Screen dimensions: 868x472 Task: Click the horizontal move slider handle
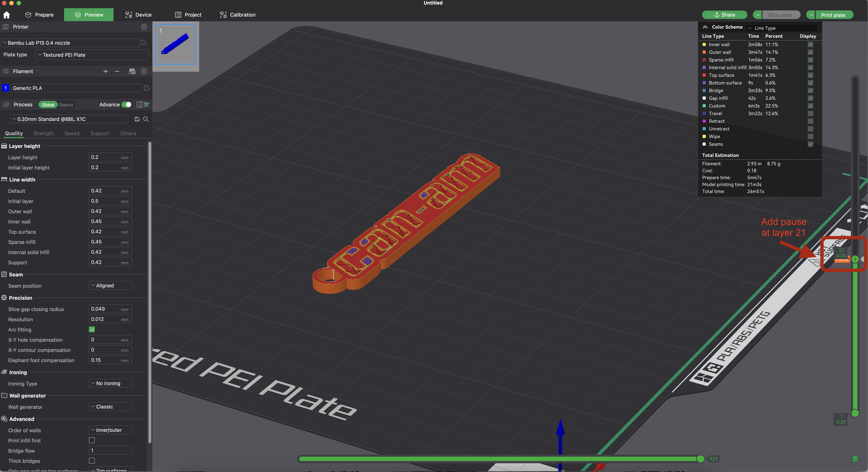700,459
